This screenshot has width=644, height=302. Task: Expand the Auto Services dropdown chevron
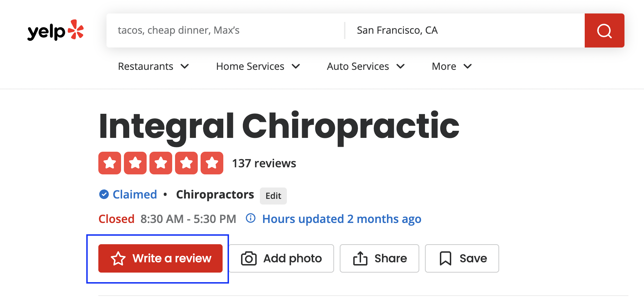point(400,66)
